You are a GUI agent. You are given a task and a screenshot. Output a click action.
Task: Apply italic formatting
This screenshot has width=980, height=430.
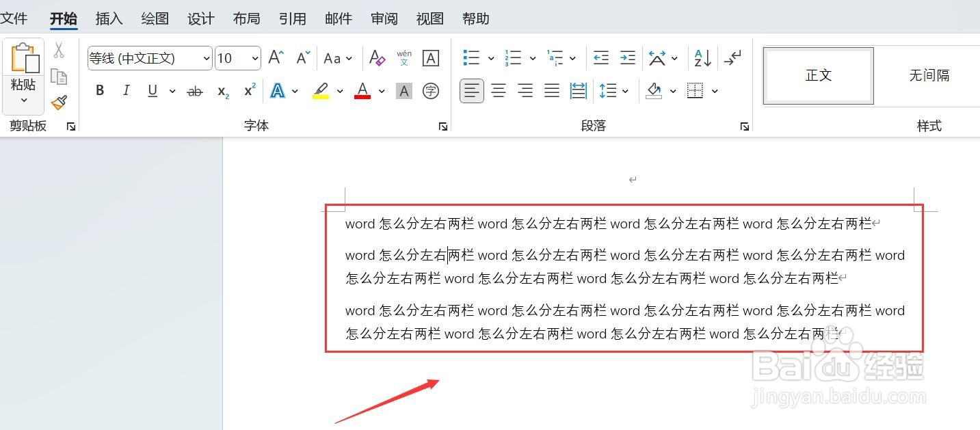click(126, 90)
